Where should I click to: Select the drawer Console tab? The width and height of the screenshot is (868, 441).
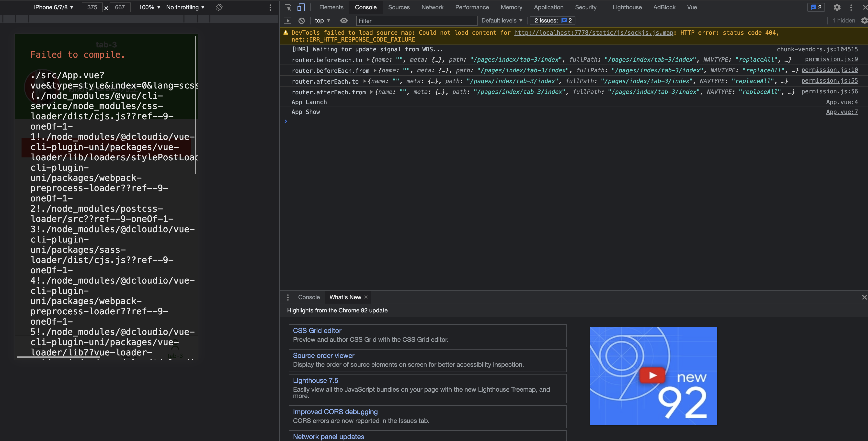pyautogui.click(x=309, y=297)
